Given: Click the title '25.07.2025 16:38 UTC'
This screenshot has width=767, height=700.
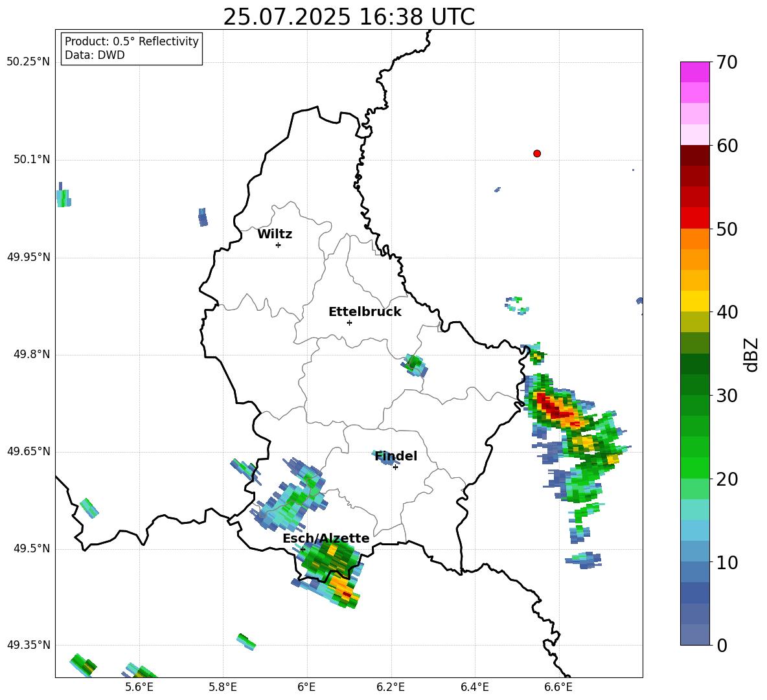Looking at the screenshot, I should 349,17.
